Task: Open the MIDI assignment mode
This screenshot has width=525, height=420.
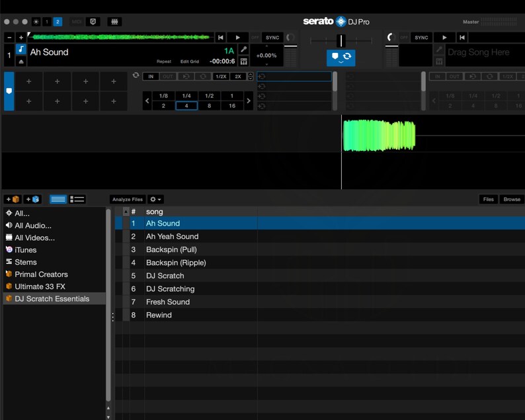Action: coord(77,22)
